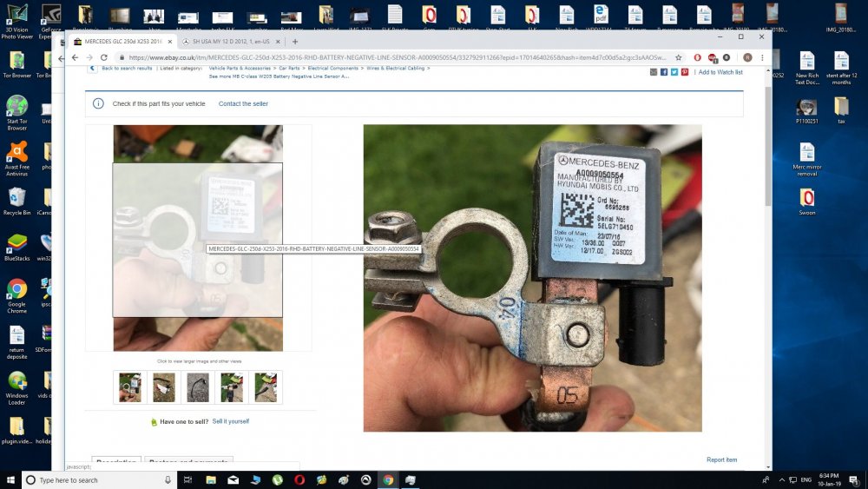Select the fifth listing thumbnail
The height and width of the screenshot is (489, 868).
pyautogui.click(x=266, y=387)
